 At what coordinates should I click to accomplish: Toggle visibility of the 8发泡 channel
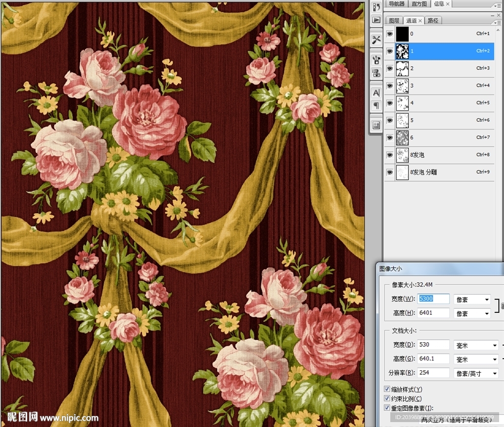(390, 155)
